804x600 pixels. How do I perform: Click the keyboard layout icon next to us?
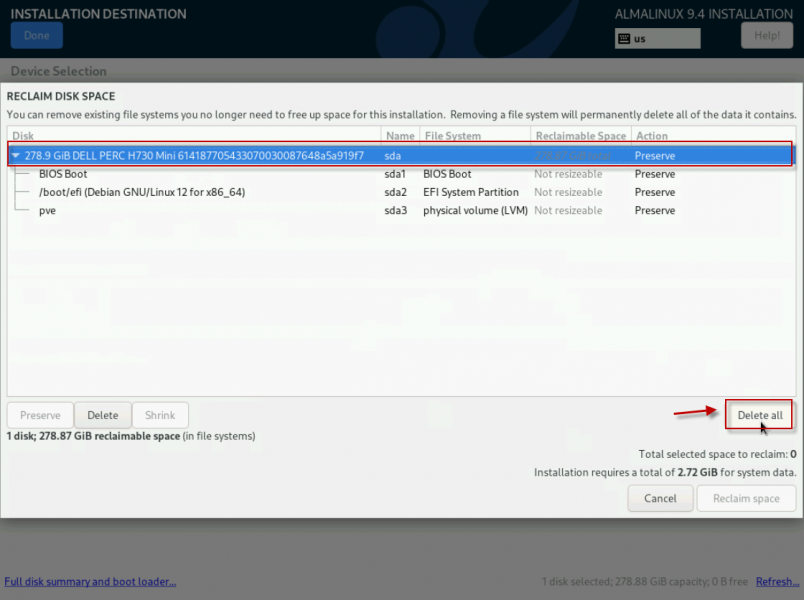click(x=624, y=38)
